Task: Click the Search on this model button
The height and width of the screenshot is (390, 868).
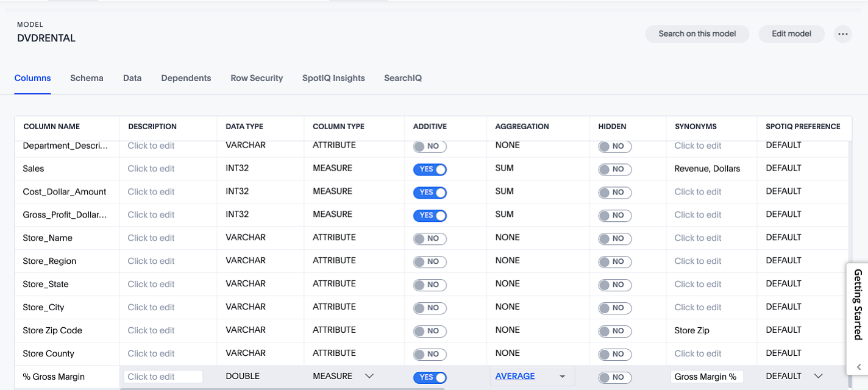Action: click(697, 34)
